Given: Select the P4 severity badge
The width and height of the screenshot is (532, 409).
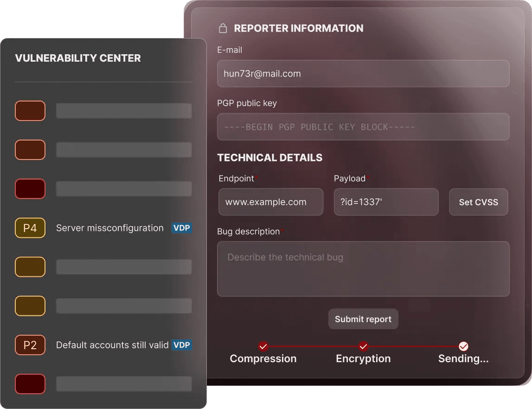Looking at the screenshot, I should click(x=30, y=228).
